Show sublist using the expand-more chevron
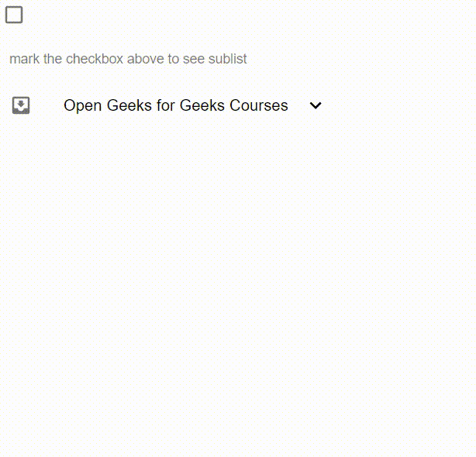 click(x=316, y=105)
